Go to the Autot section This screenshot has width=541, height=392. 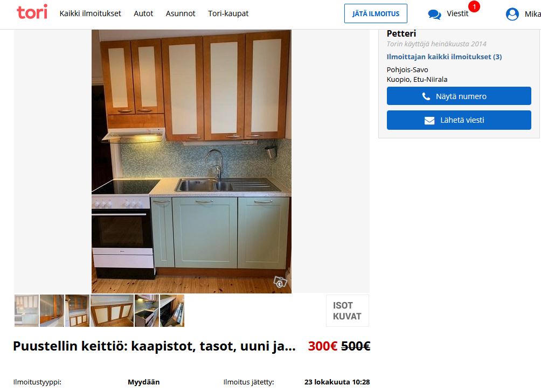[x=143, y=13]
